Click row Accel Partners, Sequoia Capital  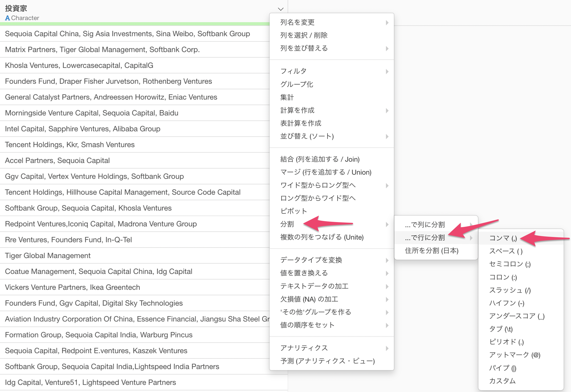point(135,160)
